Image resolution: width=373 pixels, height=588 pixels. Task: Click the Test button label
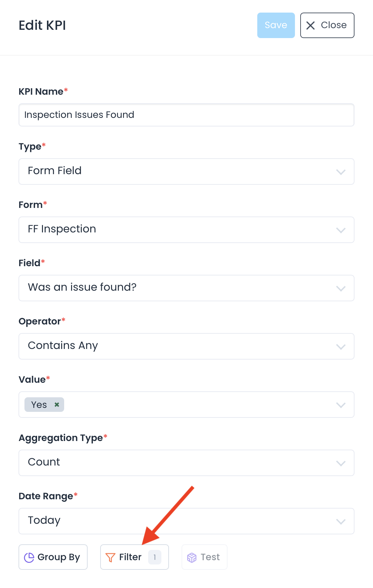pyautogui.click(x=210, y=557)
